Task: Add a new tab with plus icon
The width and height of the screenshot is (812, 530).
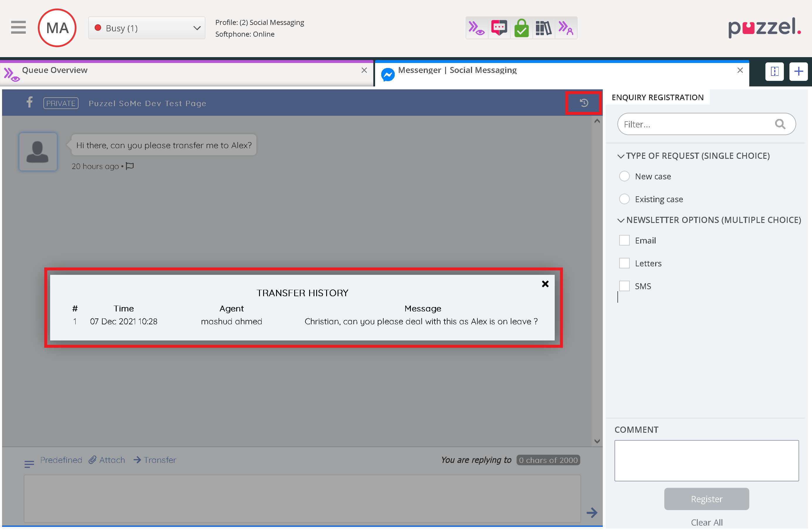Action: point(798,71)
